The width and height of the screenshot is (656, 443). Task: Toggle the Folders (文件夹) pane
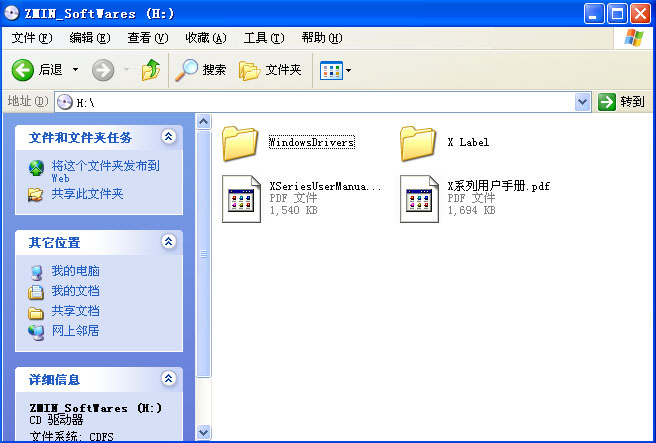270,70
